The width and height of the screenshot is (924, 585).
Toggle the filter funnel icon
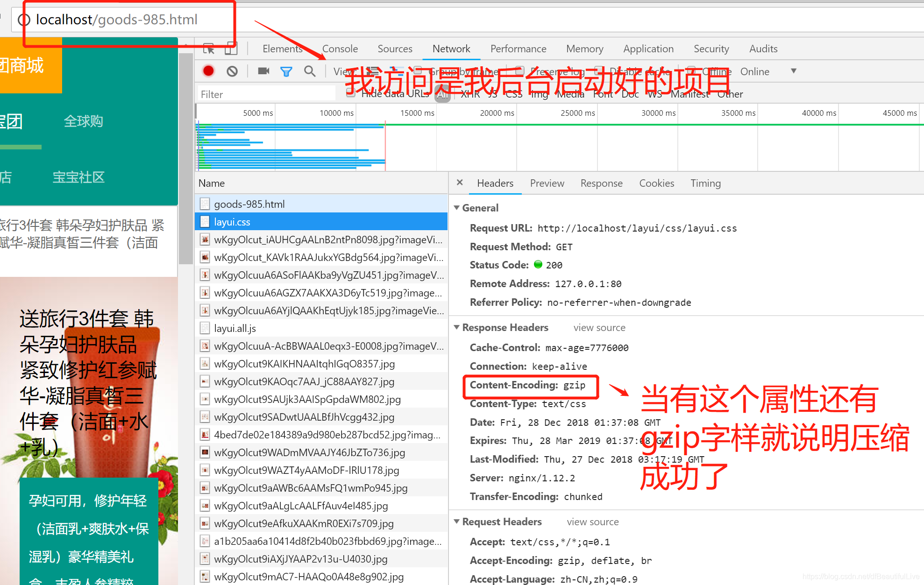coord(286,71)
